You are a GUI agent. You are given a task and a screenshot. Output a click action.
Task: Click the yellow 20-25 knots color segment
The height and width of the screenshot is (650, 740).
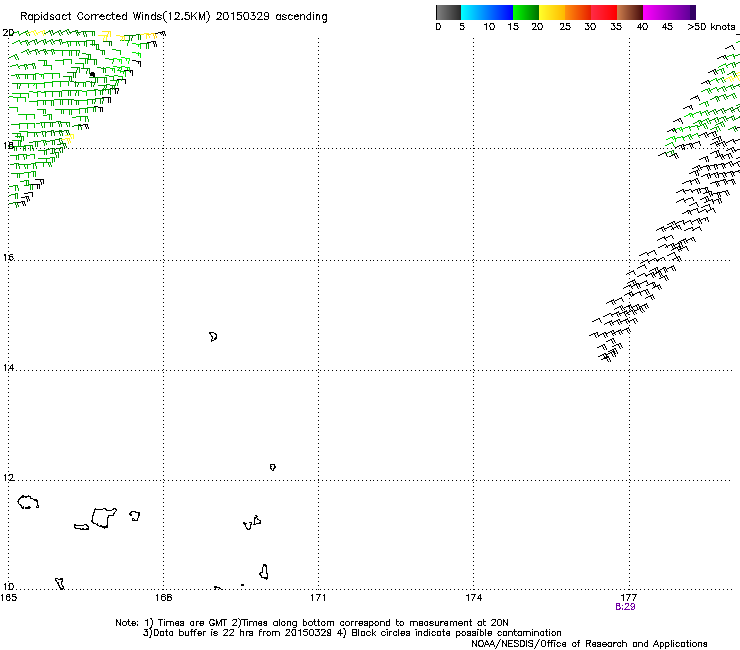pyautogui.click(x=551, y=12)
